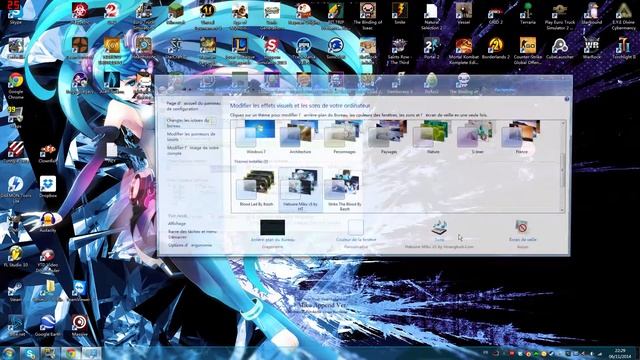
Task: Open the Skype desktop shortcut
Action: 15,13
